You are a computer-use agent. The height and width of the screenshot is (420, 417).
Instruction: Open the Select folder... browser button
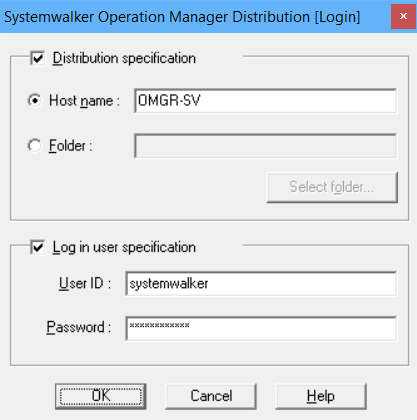click(x=332, y=187)
